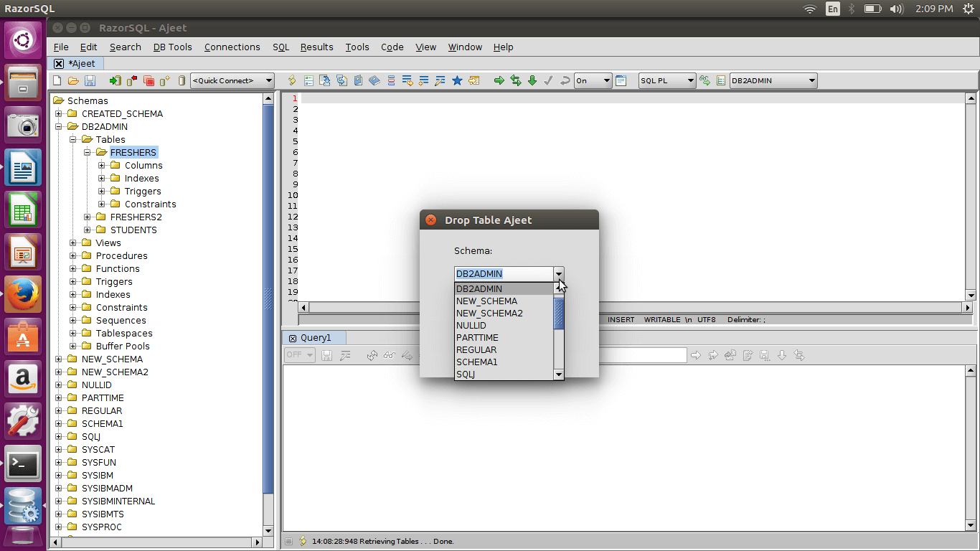Click the green right-arrow execute icon

[x=499, y=81]
